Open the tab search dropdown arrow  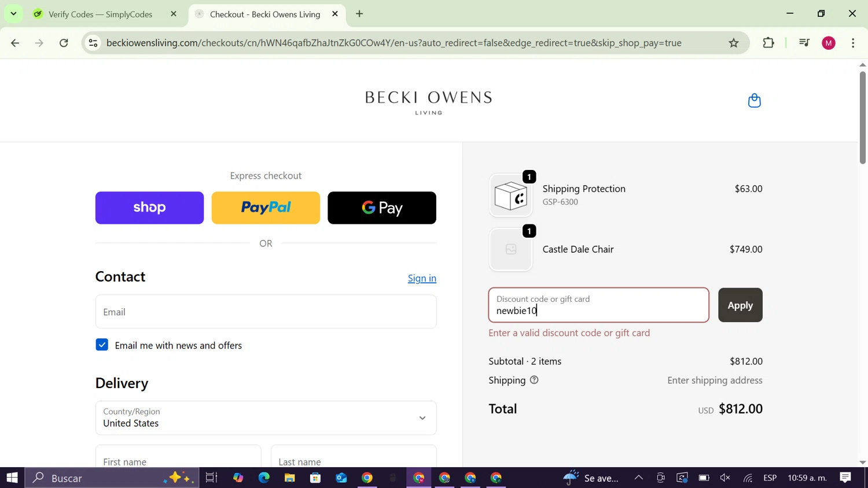pyautogui.click(x=13, y=14)
